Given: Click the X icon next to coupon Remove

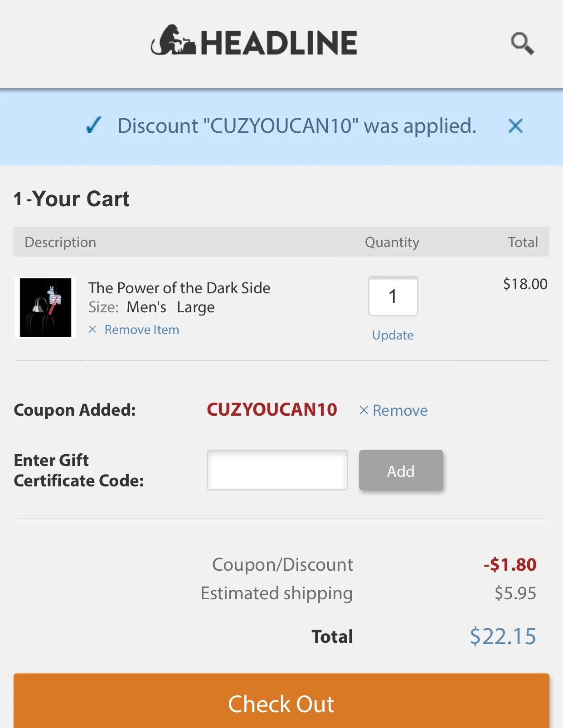Looking at the screenshot, I should coord(364,410).
